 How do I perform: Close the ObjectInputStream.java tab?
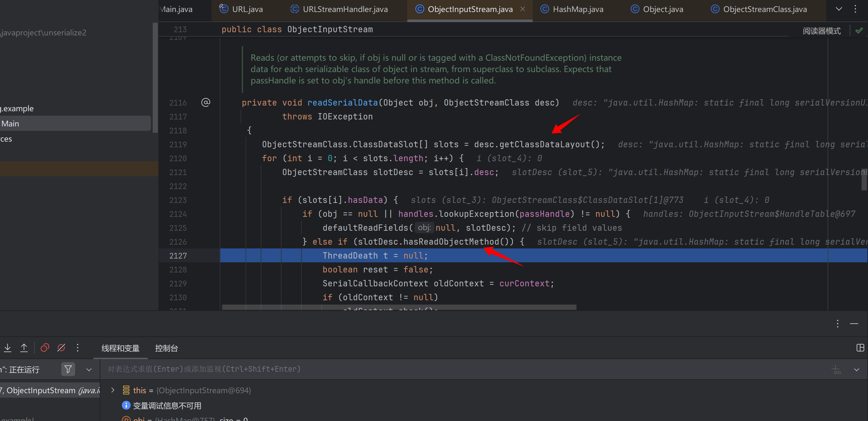(523, 9)
